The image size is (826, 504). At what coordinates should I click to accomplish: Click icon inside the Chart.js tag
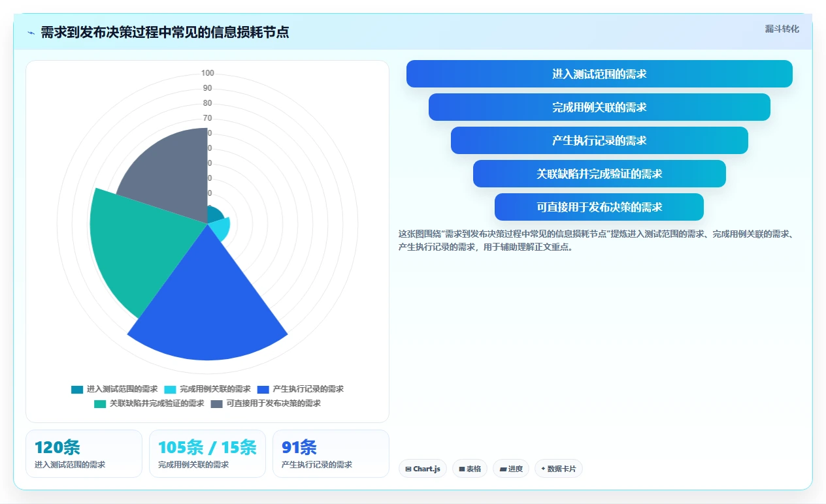point(408,469)
